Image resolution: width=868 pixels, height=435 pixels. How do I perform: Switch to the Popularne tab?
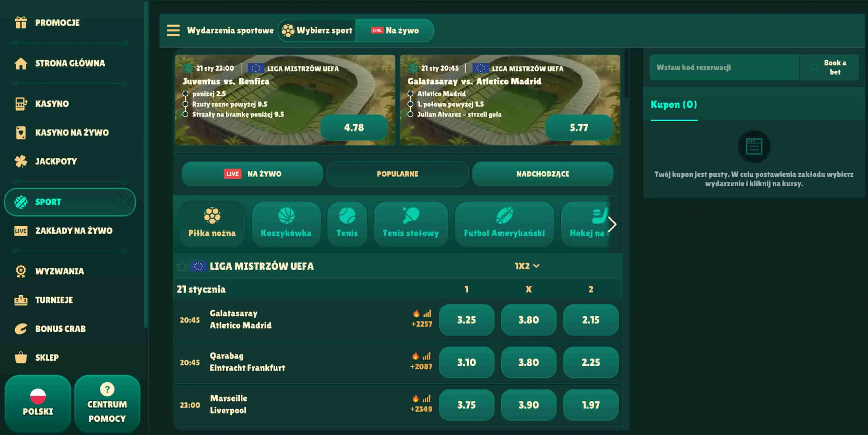397,174
